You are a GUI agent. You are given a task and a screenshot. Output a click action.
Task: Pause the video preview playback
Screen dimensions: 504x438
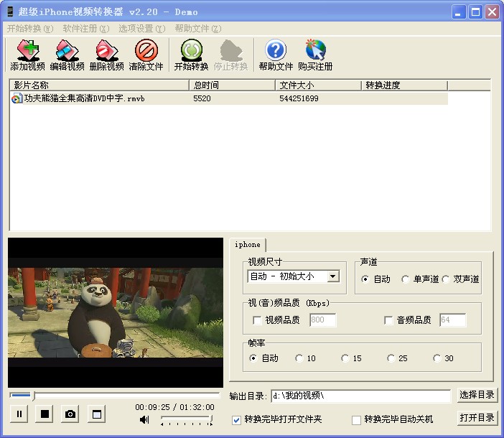click(x=19, y=414)
